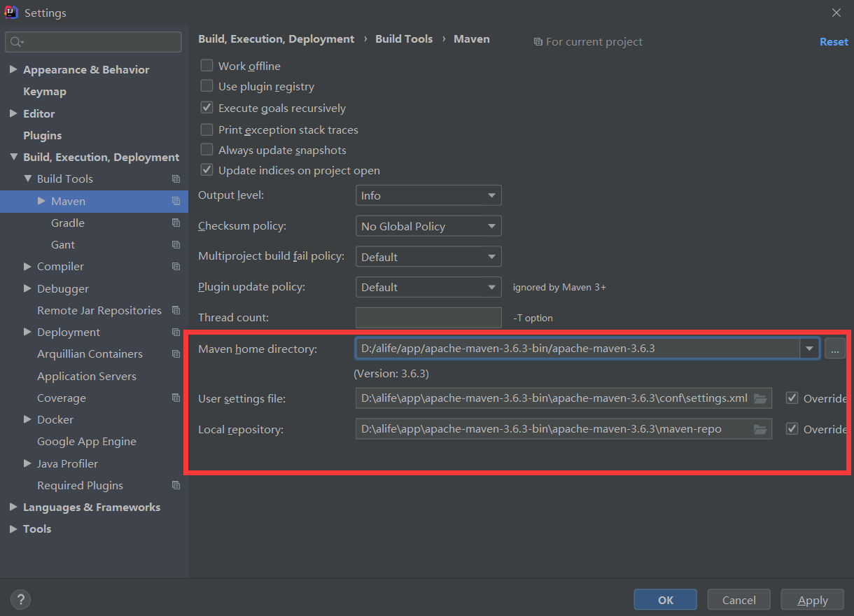The width and height of the screenshot is (854, 616).
Task: Click the project-level icon next to Required Plugins
Action: point(176,485)
